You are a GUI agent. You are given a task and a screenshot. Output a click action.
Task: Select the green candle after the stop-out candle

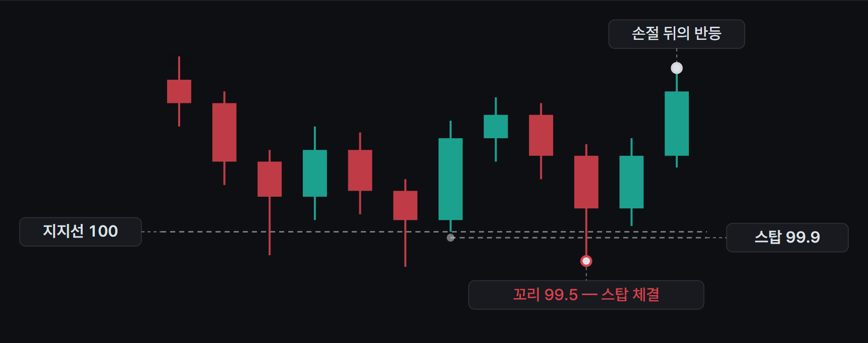[x=631, y=182]
